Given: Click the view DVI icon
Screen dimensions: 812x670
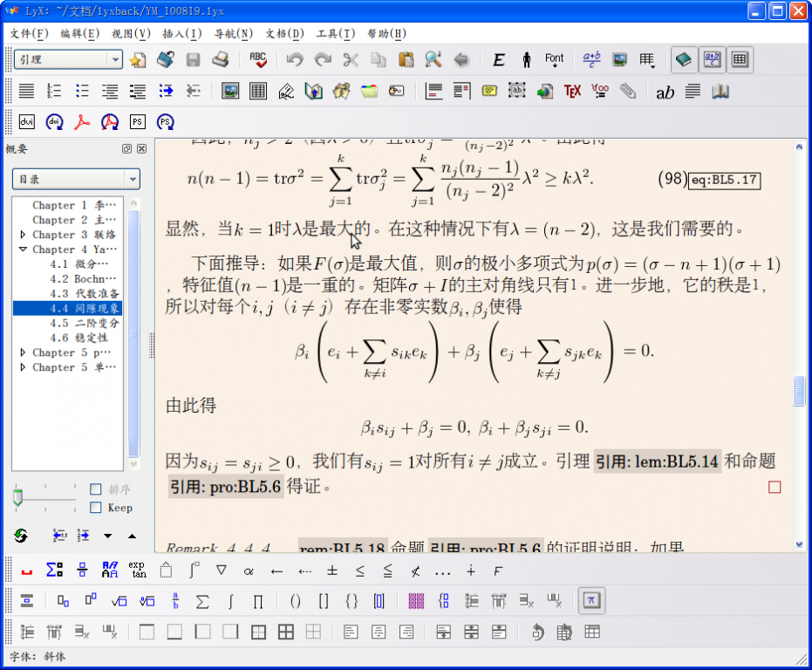Looking at the screenshot, I should 27,121.
